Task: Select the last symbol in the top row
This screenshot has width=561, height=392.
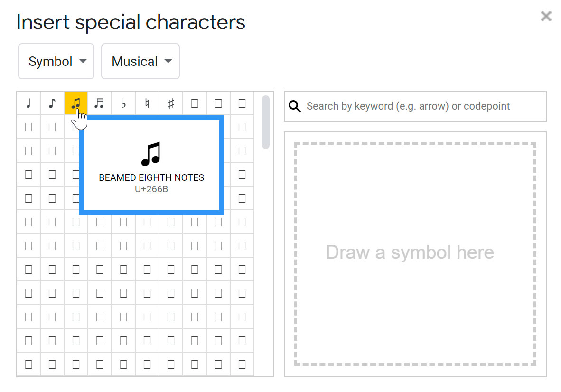Action: [242, 103]
